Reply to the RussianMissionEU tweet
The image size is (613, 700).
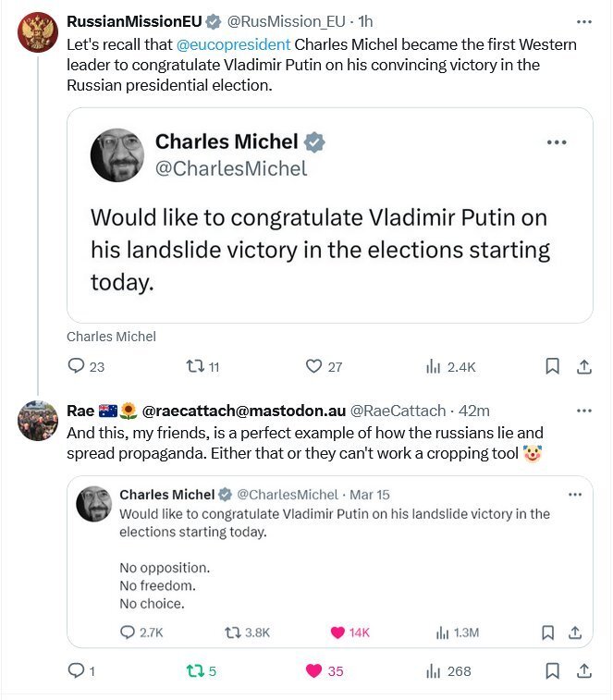click(x=76, y=366)
